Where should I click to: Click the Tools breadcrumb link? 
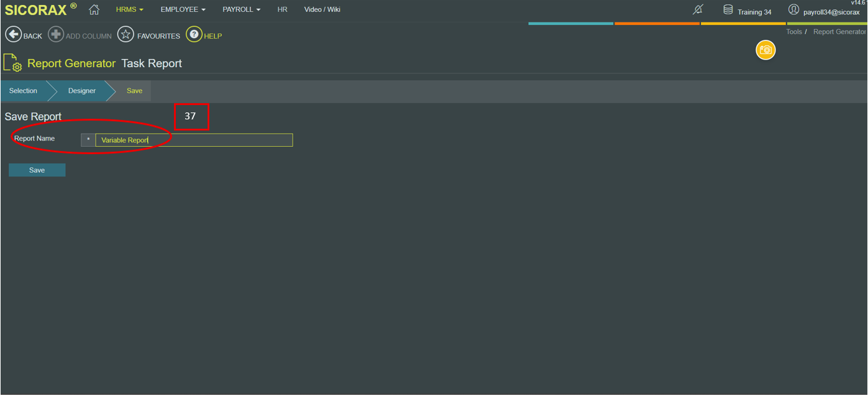(x=794, y=32)
